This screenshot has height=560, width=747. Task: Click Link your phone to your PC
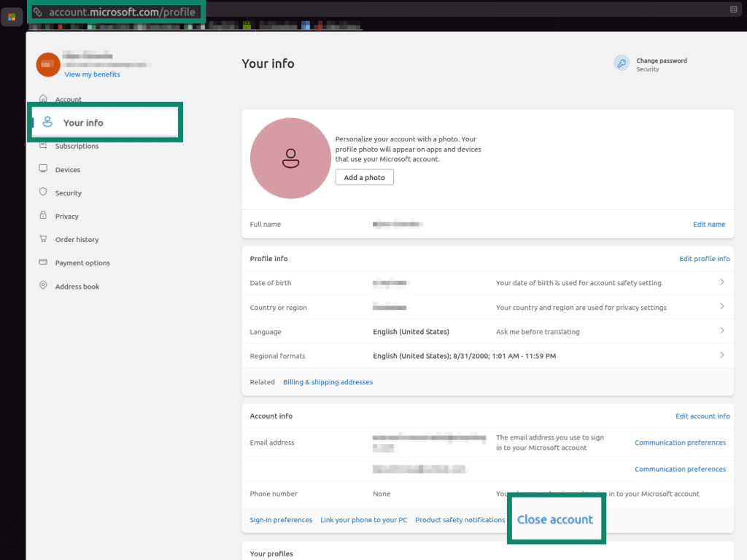coord(363,519)
